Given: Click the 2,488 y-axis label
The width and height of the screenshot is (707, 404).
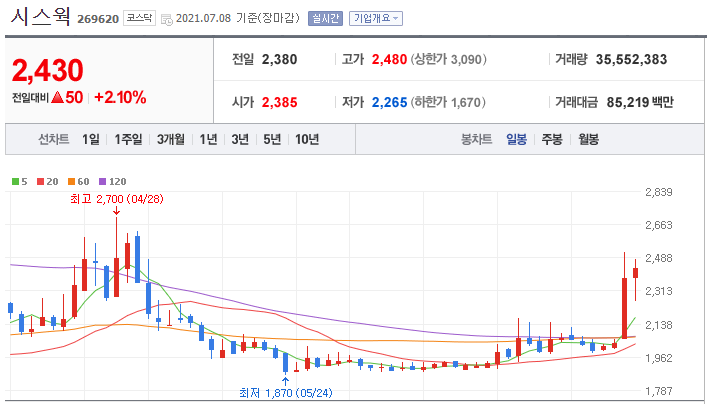Looking at the screenshot, I should [x=659, y=258].
